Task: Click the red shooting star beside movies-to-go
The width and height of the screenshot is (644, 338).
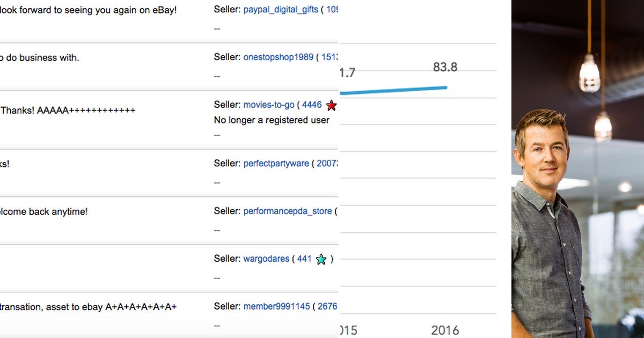Action: (x=331, y=106)
